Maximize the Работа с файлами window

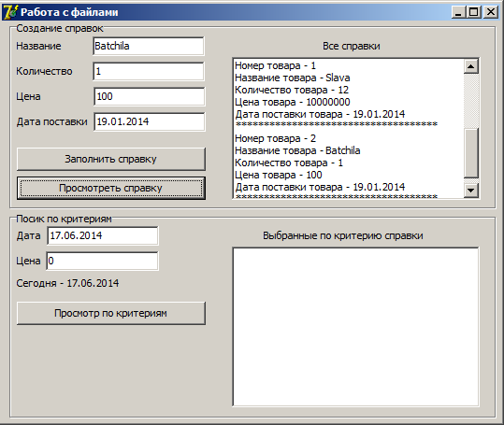(474, 12)
